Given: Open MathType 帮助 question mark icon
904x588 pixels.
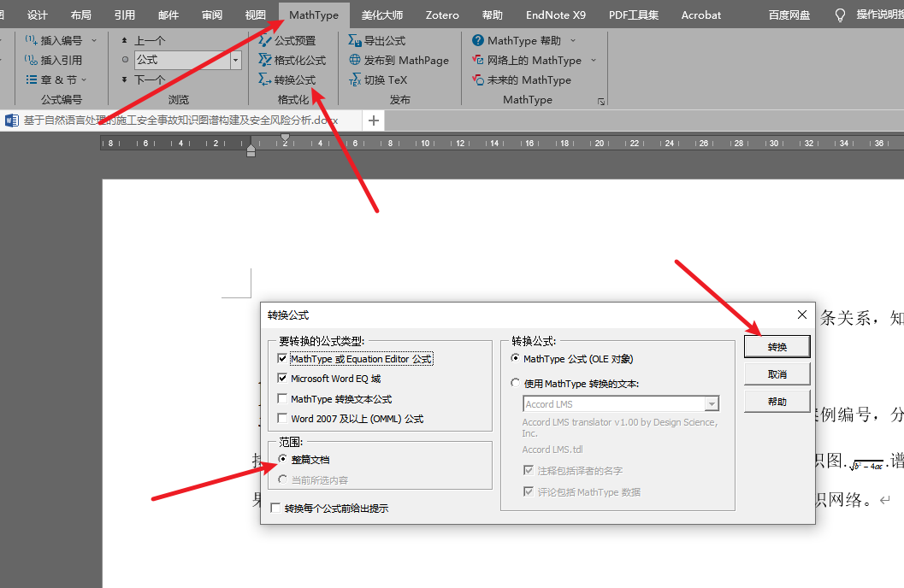Looking at the screenshot, I should [477, 40].
